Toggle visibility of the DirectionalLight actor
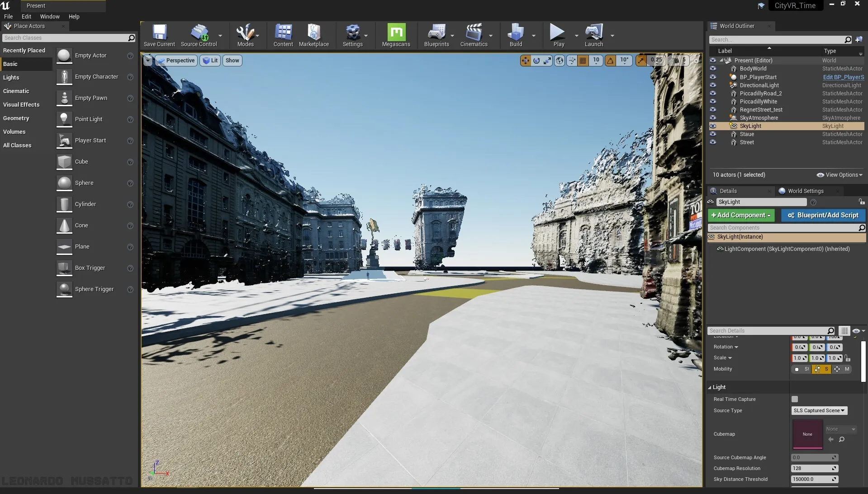868x494 pixels. click(x=713, y=85)
